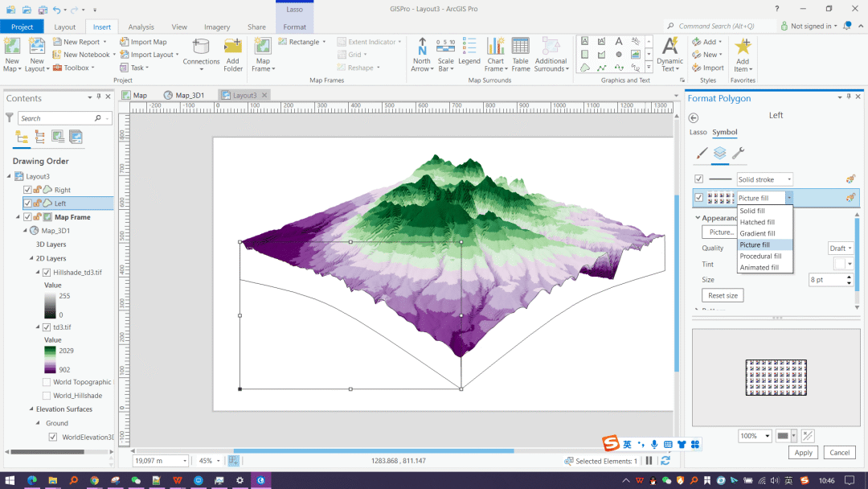Viewport: 868px width, 489px height.
Task: Insert a Scale Bar
Action: [x=445, y=54]
